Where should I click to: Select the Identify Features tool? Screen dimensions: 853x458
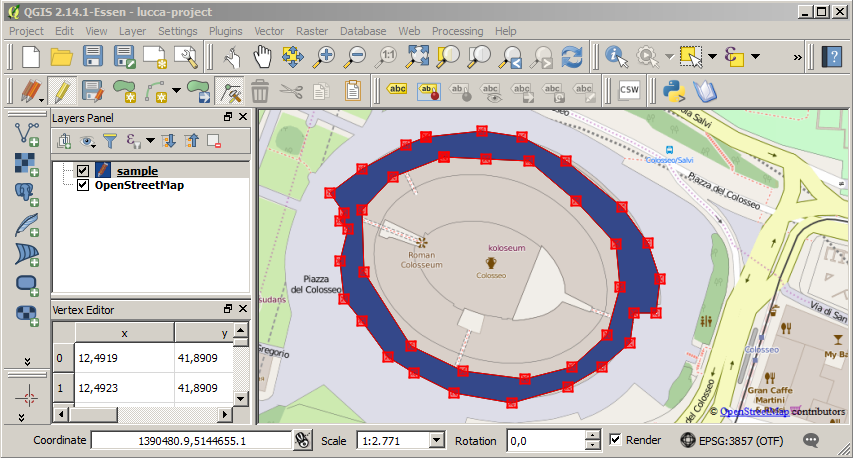point(616,57)
